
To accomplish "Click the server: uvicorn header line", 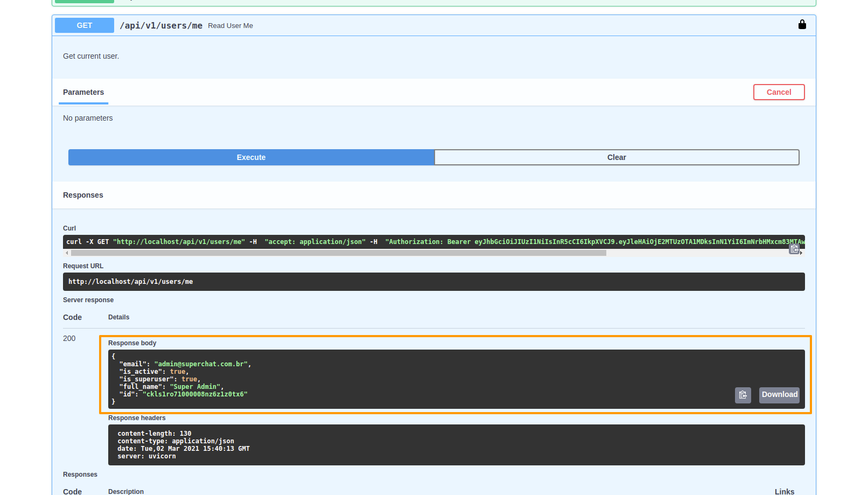I will point(146,456).
